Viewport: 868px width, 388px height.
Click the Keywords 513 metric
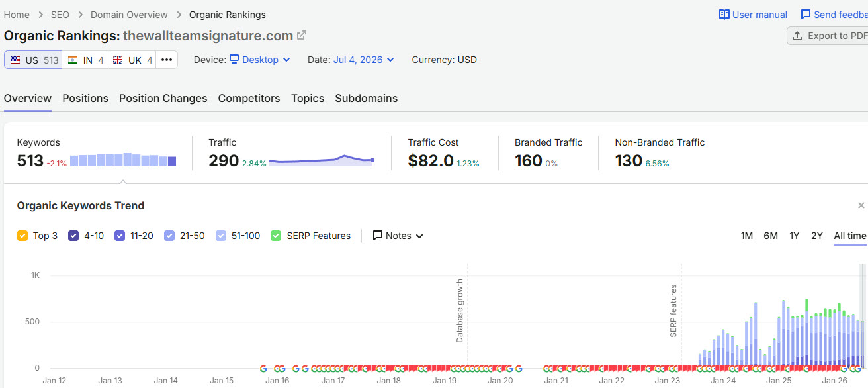pos(30,161)
